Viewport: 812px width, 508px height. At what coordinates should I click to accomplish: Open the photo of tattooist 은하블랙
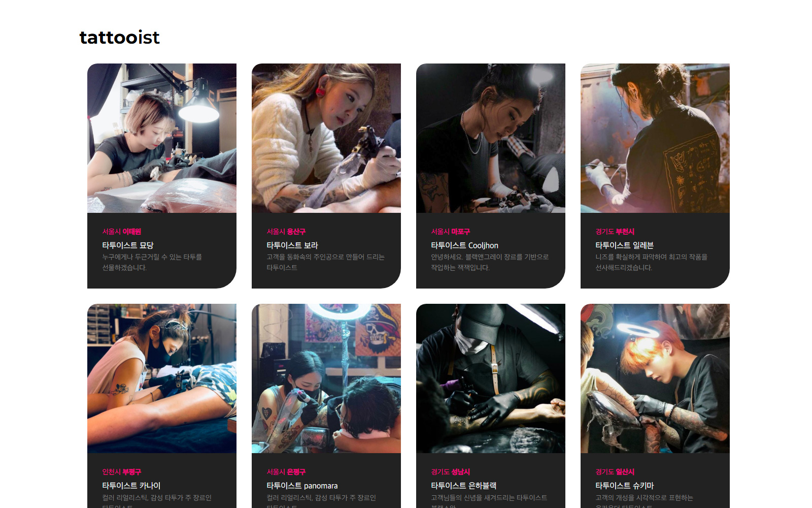click(x=491, y=378)
